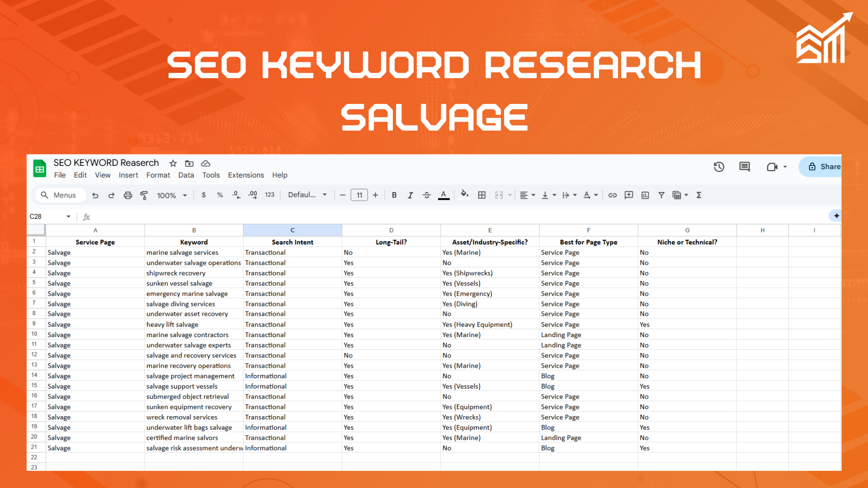This screenshot has height=488, width=868.
Task: Open the functions sigma menu
Action: click(x=699, y=195)
